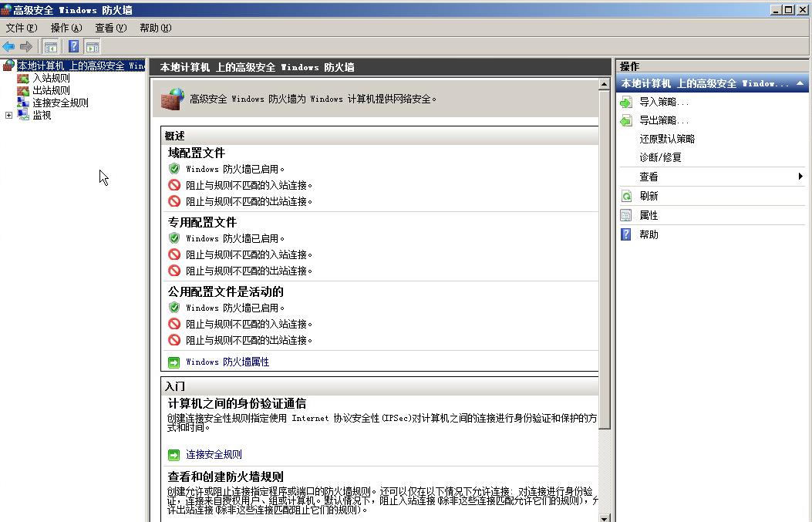Screen dimensions: 812x522
Task: Click the center pane vertical scrollbar thumb
Action: pyautogui.click(x=604, y=259)
